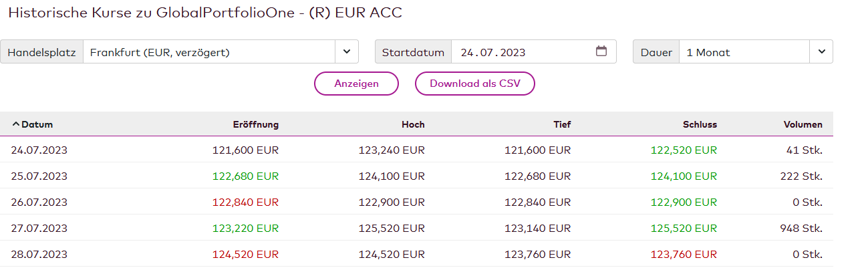Click Download als CSV button
The image size is (868, 278).
(x=474, y=84)
